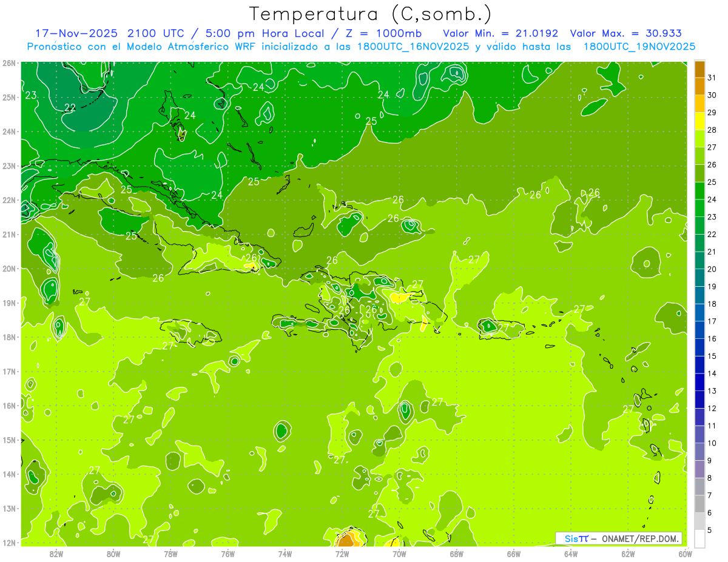Click the '82W' longitude axis label
The image size is (728, 562).
click(x=56, y=553)
